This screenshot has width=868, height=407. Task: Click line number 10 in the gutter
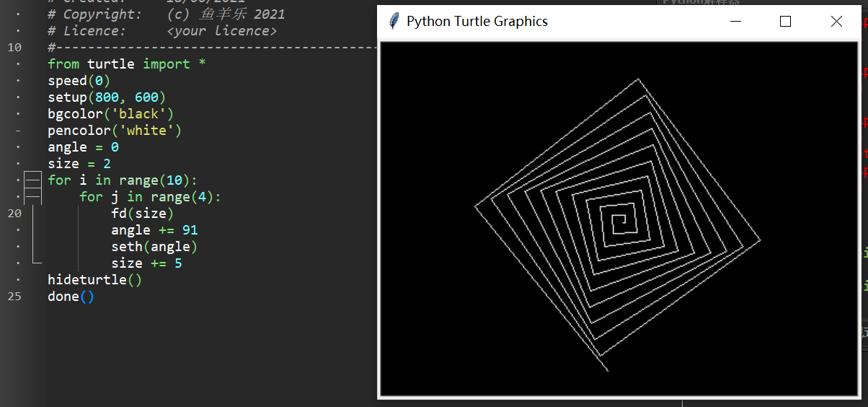click(x=15, y=48)
